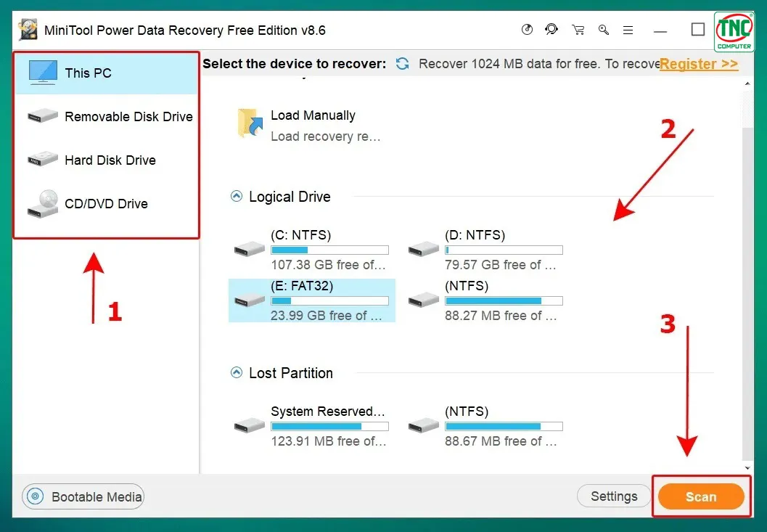Screen dimensions: 767x532
Task: Click the This PC monitor icon
Action: tap(43, 73)
